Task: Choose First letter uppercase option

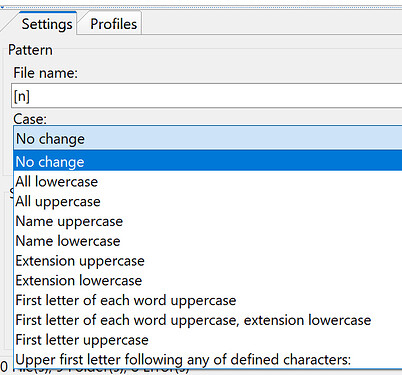Action: coord(208,340)
